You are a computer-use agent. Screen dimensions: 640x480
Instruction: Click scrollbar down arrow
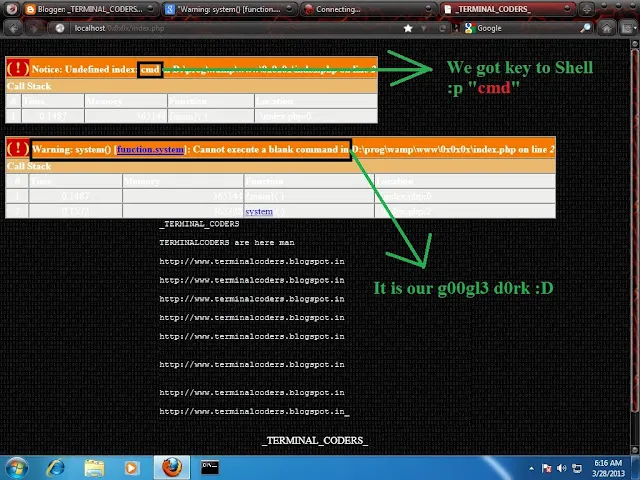tap(635, 449)
